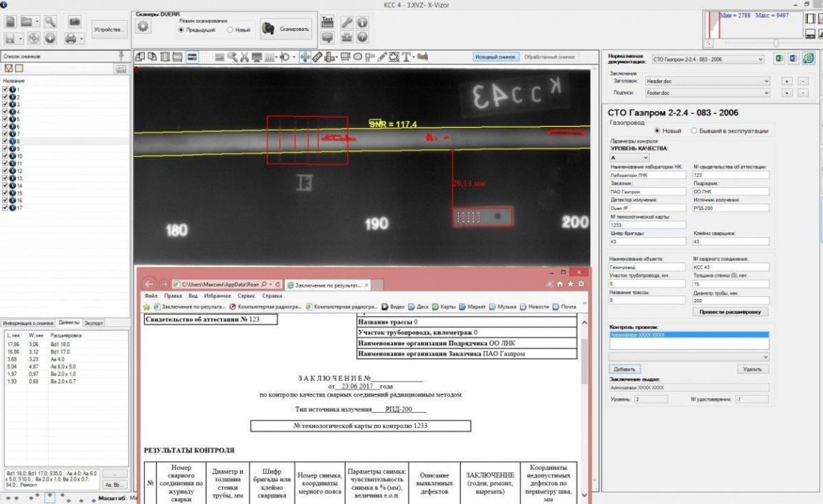Select 'Новый' scanning mode radio button
The width and height of the screenshot is (823, 504).
tap(230, 30)
